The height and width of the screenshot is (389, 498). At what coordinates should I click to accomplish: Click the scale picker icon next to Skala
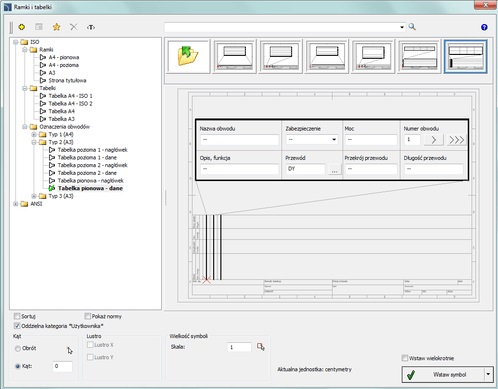[261, 347]
